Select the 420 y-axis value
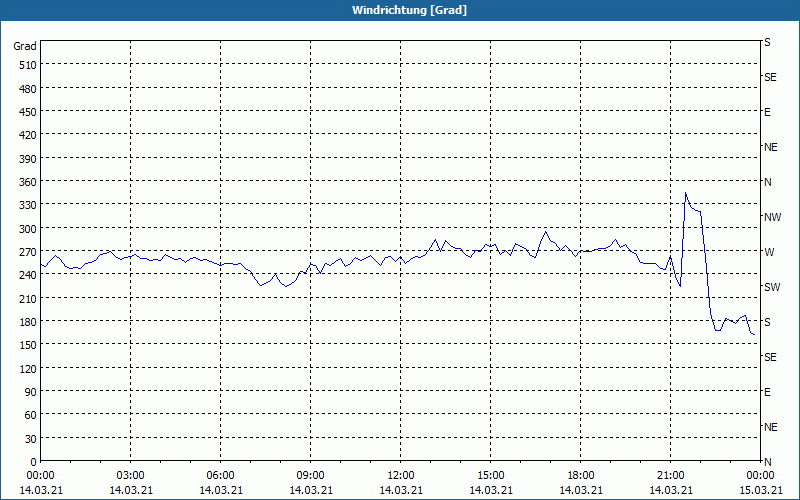Viewport: 800px width, 500px height. coord(28,135)
